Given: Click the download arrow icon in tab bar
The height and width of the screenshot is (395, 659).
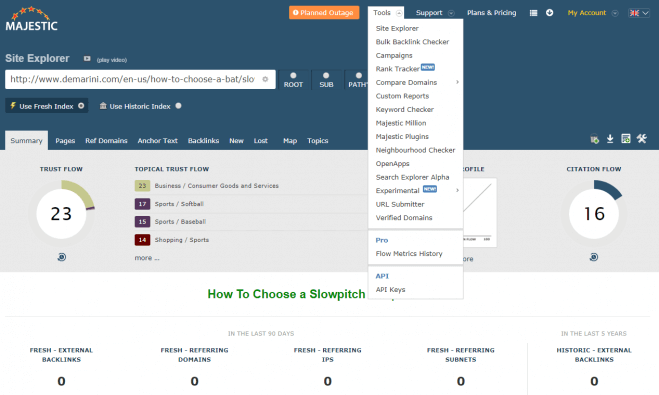Looking at the screenshot, I should click(610, 139).
